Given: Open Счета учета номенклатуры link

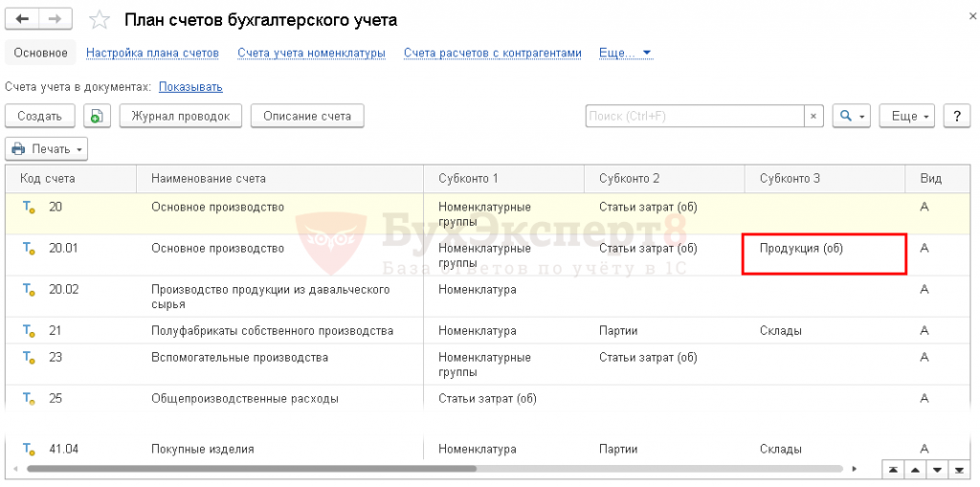Looking at the screenshot, I should click(x=311, y=54).
